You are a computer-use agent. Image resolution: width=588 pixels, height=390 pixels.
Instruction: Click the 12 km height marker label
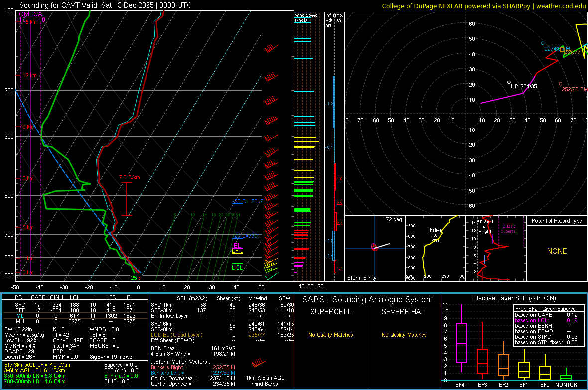pyautogui.click(x=29, y=75)
